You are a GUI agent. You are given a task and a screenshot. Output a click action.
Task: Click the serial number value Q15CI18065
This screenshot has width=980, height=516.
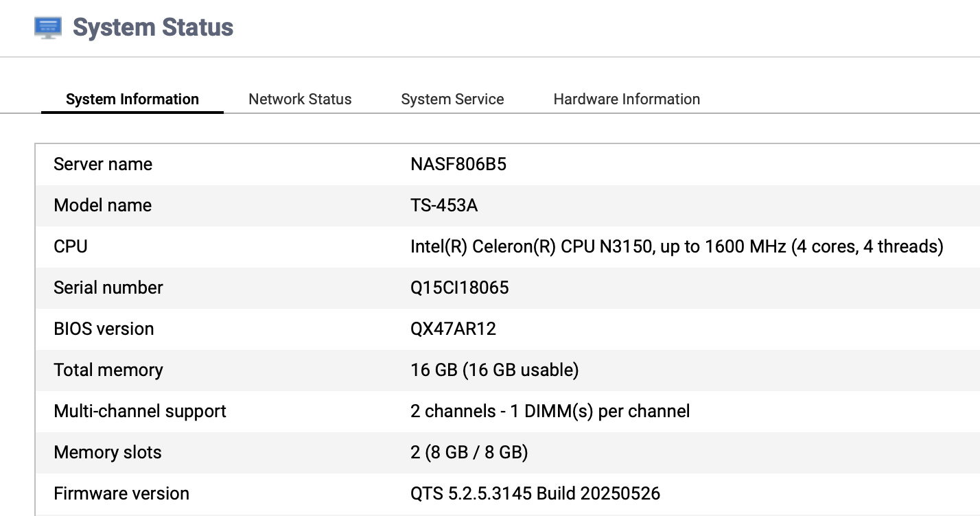coord(460,288)
